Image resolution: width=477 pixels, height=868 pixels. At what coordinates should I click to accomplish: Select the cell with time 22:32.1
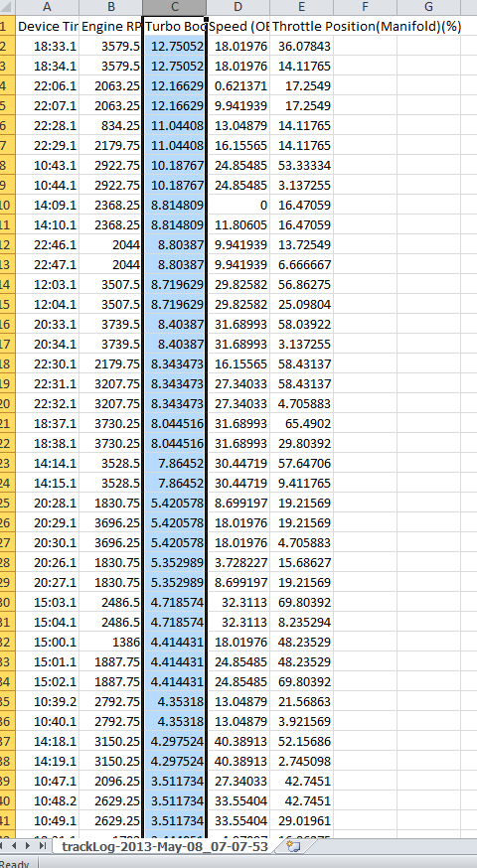47,404
